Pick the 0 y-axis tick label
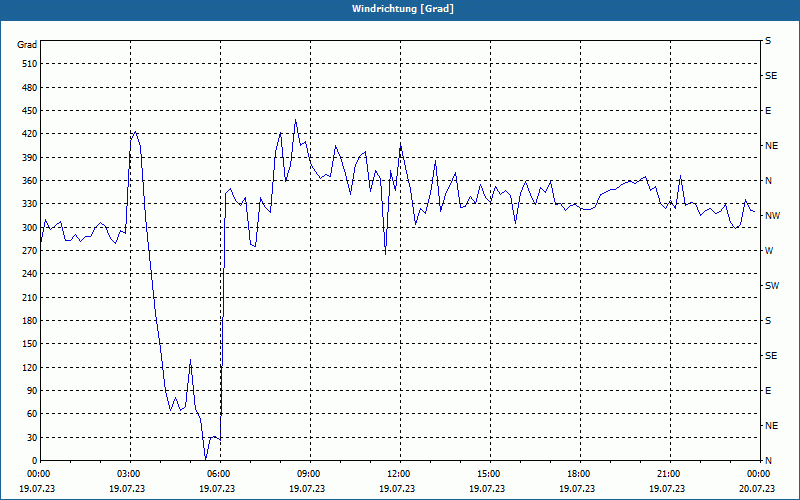 [34, 461]
